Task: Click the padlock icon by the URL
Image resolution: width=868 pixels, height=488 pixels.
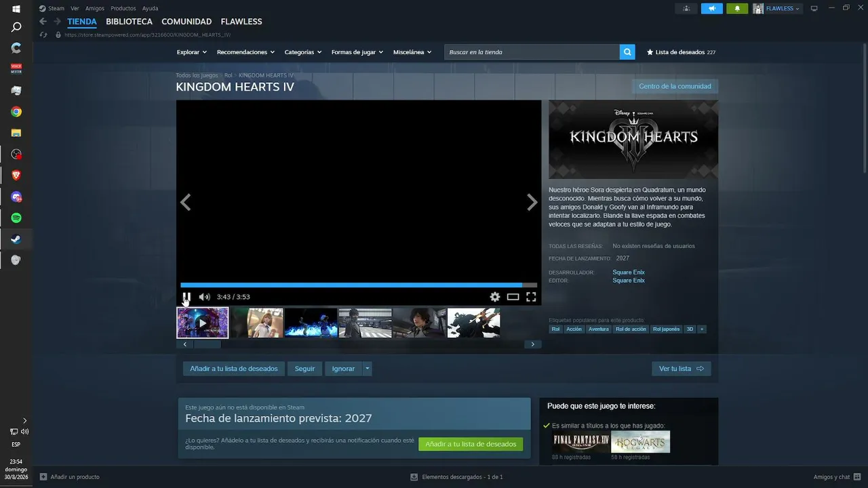Action: tap(59, 35)
